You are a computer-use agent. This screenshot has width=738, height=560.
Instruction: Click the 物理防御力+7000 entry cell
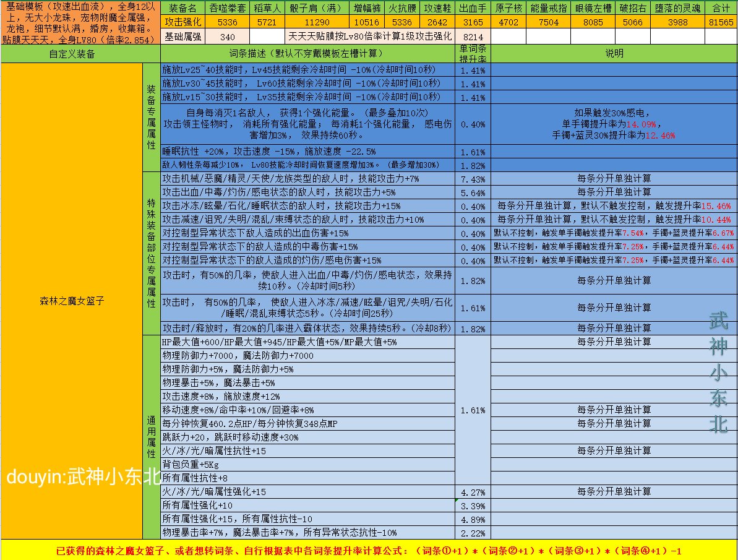(308, 356)
